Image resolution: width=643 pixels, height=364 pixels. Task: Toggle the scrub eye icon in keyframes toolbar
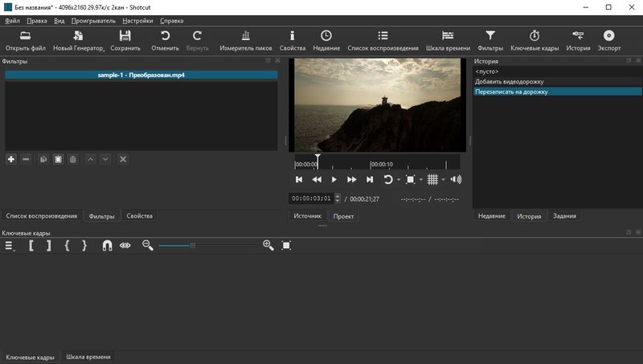125,246
